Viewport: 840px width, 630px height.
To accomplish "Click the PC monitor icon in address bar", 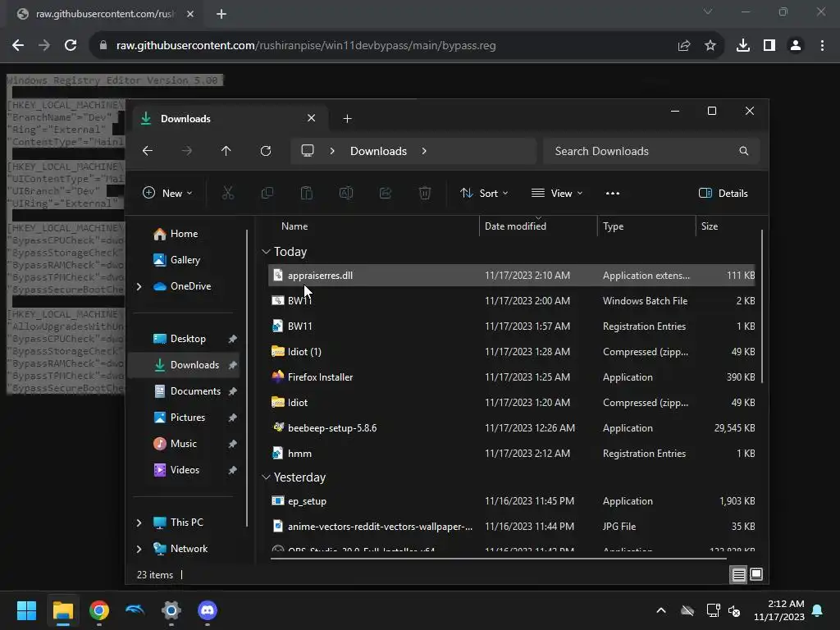I will click(308, 151).
